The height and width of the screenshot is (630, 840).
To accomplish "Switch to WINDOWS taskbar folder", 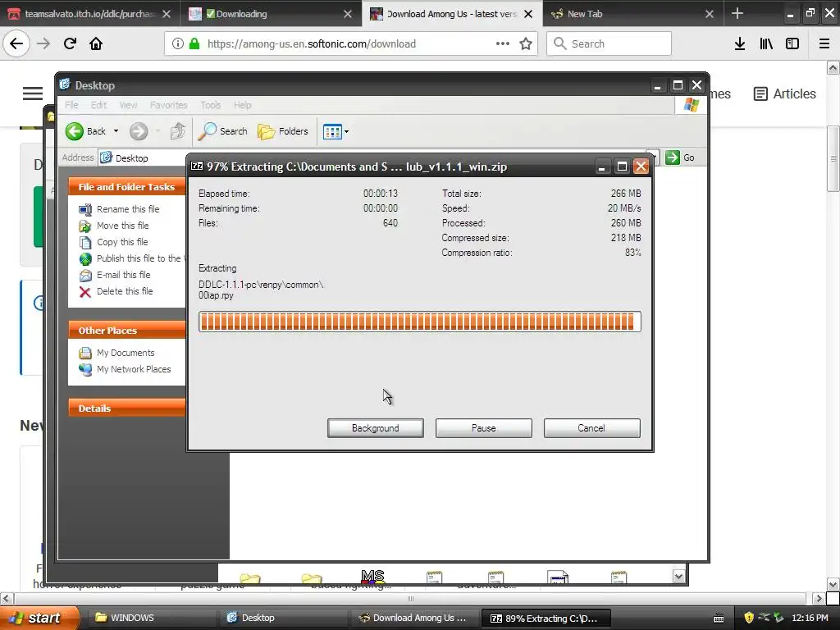I will click(x=151, y=618).
